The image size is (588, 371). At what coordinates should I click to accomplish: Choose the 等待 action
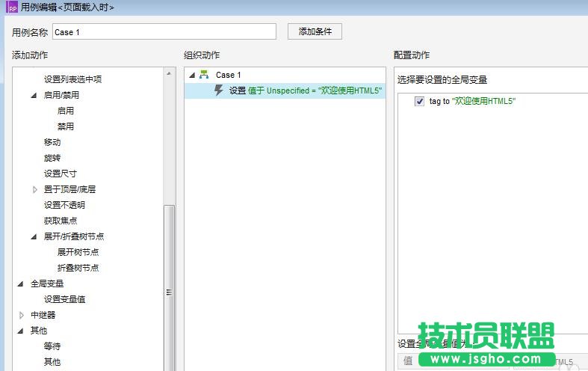tap(52, 346)
